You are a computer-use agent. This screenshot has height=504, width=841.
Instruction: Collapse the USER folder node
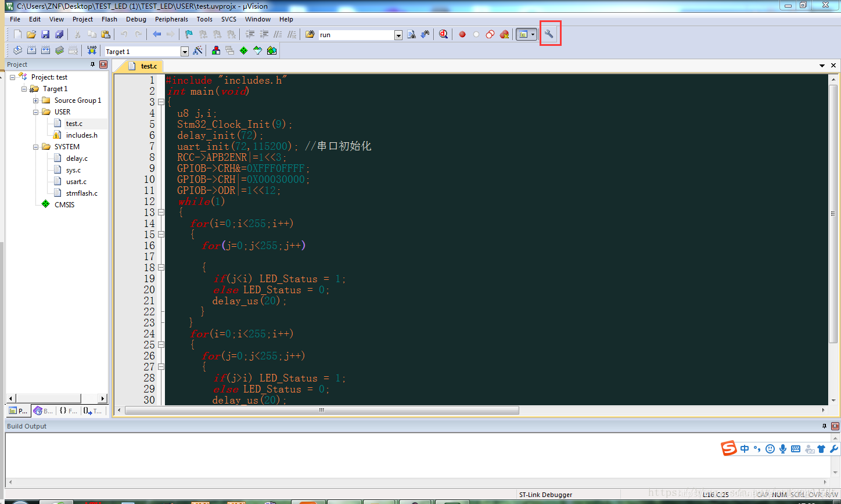pyautogui.click(x=35, y=112)
